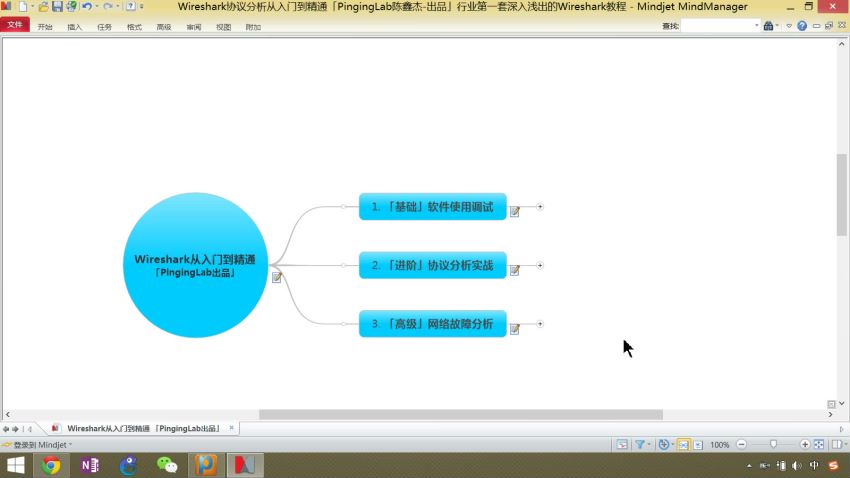Viewport: 850px width, 478px height.
Task: Expand subtopics of 3.「高级」网络故障分析
Action: (x=540, y=324)
